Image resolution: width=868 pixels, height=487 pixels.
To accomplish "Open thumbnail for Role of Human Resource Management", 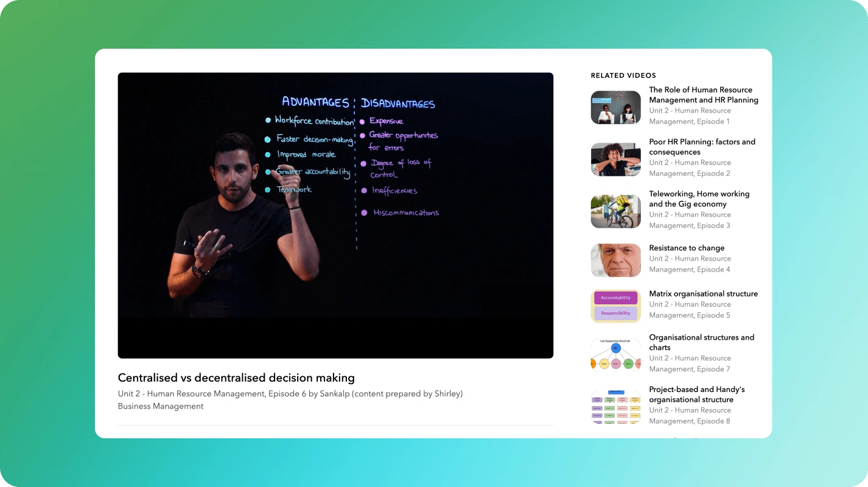I will pyautogui.click(x=615, y=108).
